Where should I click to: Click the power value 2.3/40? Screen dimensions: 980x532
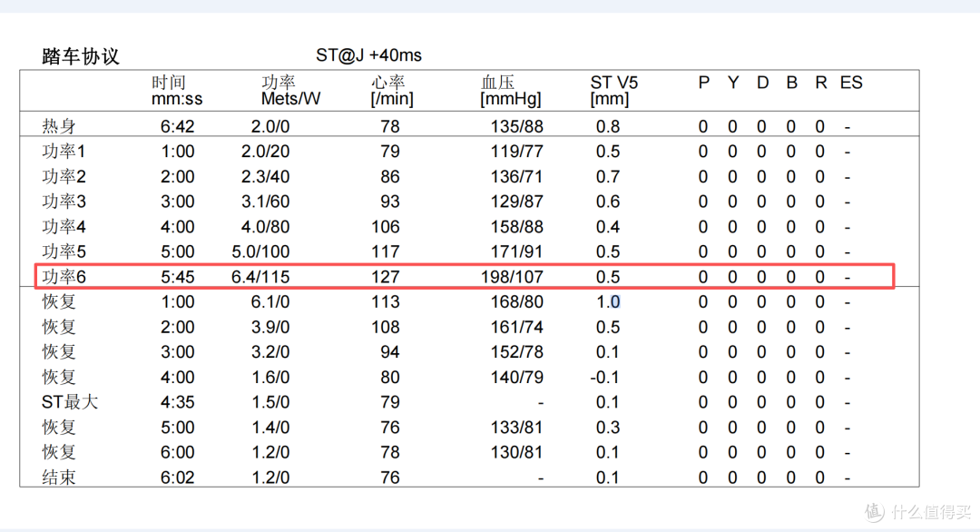click(266, 177)
